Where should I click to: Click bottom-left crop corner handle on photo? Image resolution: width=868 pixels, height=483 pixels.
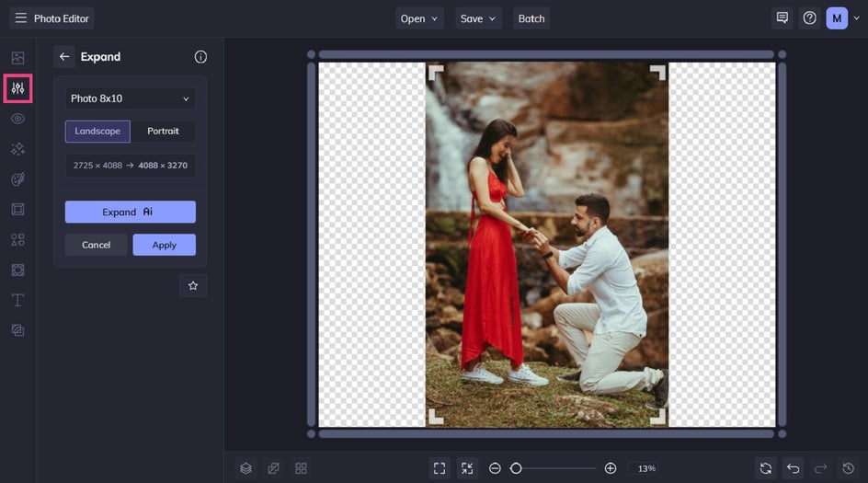[435, 417]
